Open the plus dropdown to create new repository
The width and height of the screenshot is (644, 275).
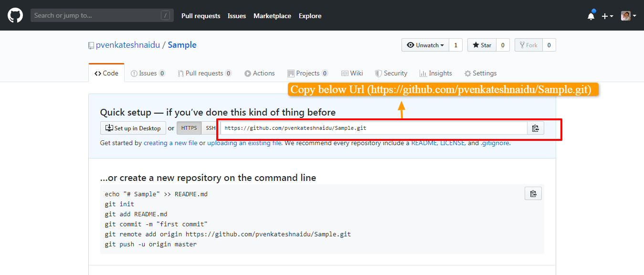pyautogui.click(x=607, y=15)
